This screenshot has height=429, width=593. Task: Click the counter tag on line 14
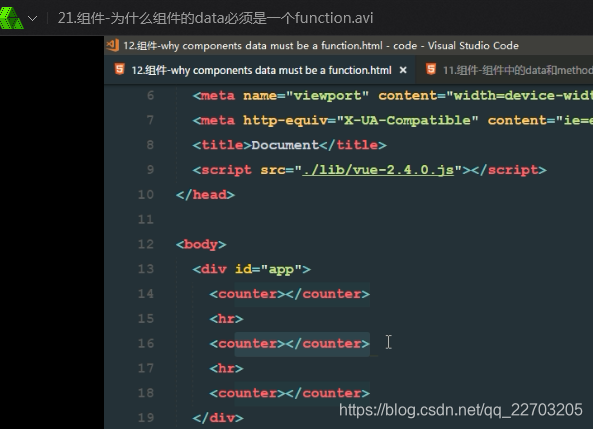(290, 294)
